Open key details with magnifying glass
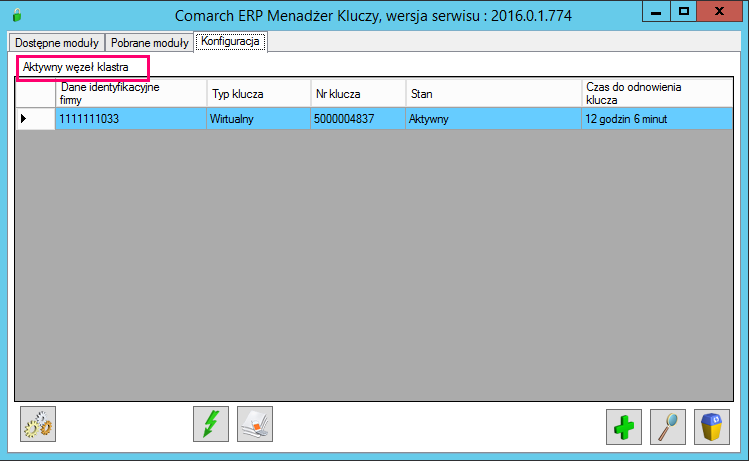 click(668, 427)
